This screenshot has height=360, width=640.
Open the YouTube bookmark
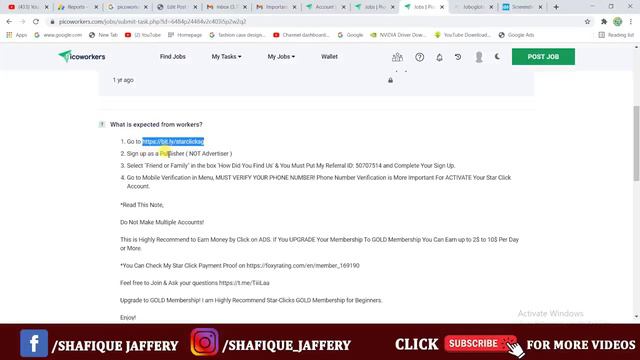(x=143, y=35)
